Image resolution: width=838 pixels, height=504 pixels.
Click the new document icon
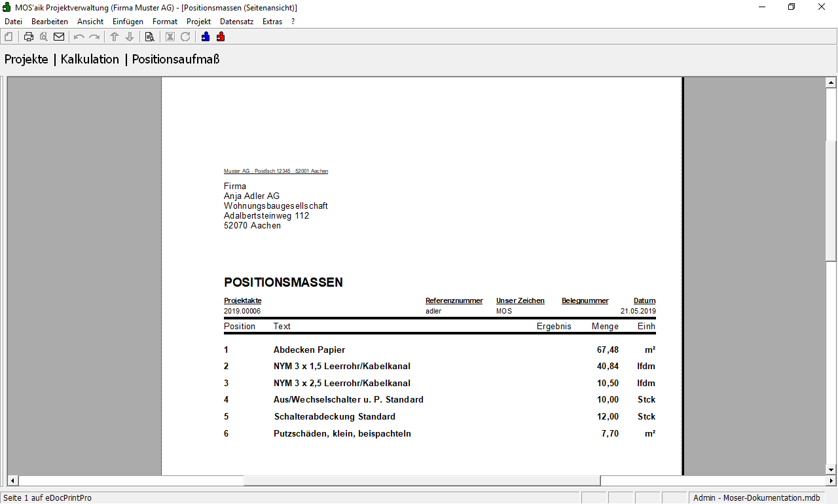point(9,37)
